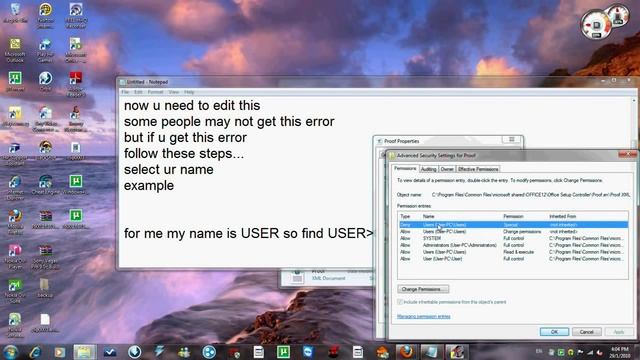Sort by the Type column header
The height and width of the screenshot is (360, 640).
click(x=409, y=216)
